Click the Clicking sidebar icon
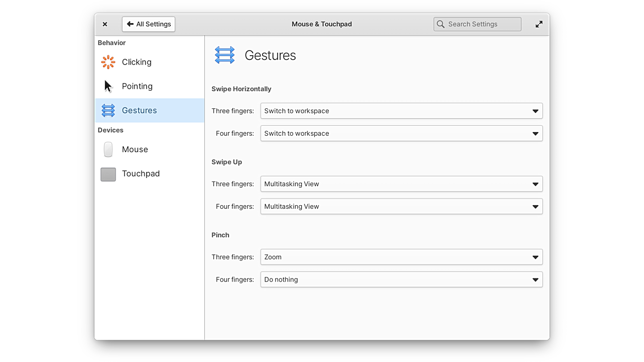Screen dimensions: 644x362 [108, 62]
